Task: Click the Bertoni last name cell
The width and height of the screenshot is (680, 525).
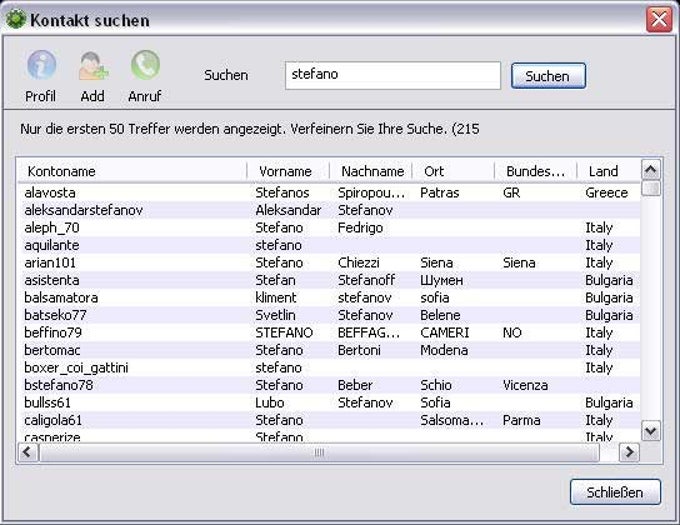Action: [359, 350]
